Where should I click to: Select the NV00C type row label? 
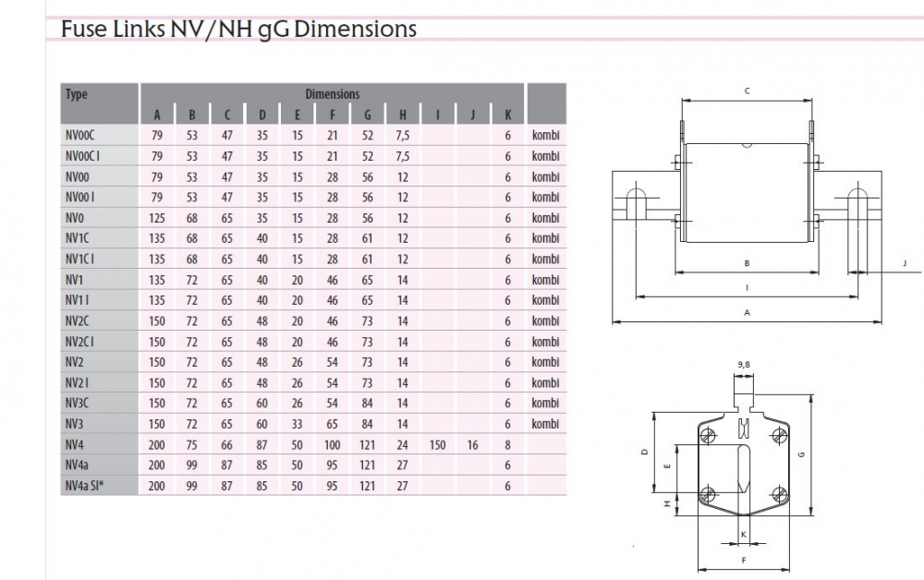coord(80,135)
